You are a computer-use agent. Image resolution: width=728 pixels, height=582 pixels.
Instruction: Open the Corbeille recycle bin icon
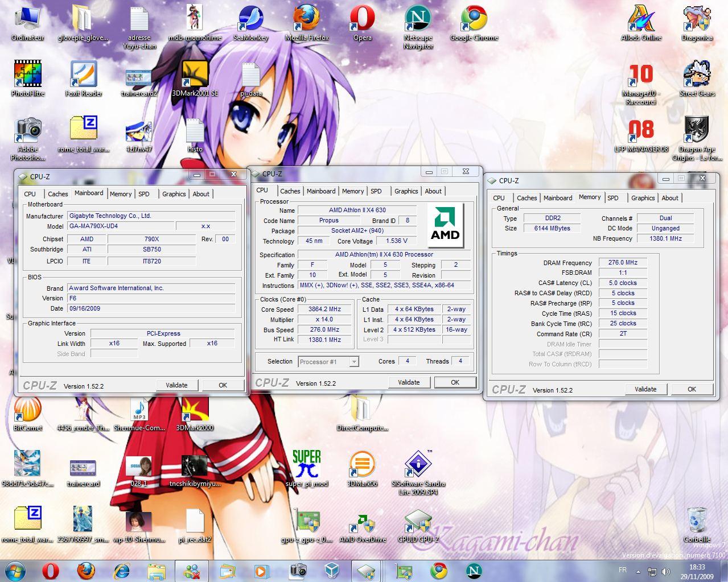coord(697,525)
